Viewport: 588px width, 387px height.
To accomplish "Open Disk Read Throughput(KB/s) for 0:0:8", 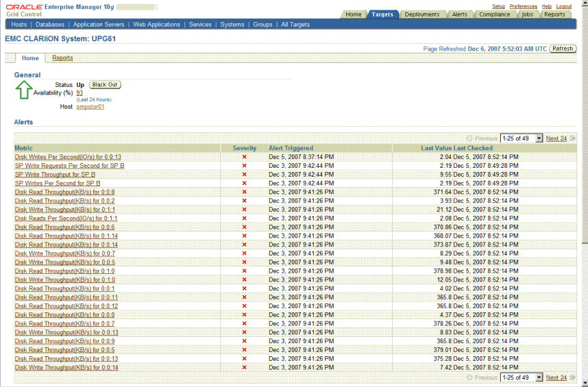I will point(65,192).
